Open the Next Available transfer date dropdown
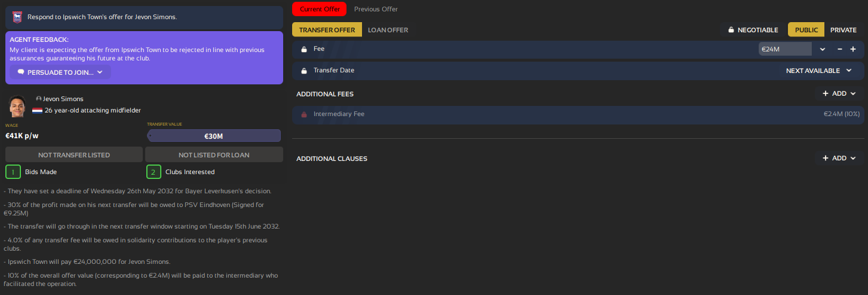Image resolution: width=868 pixels, height=295 pixels. (x=818, y=71)
